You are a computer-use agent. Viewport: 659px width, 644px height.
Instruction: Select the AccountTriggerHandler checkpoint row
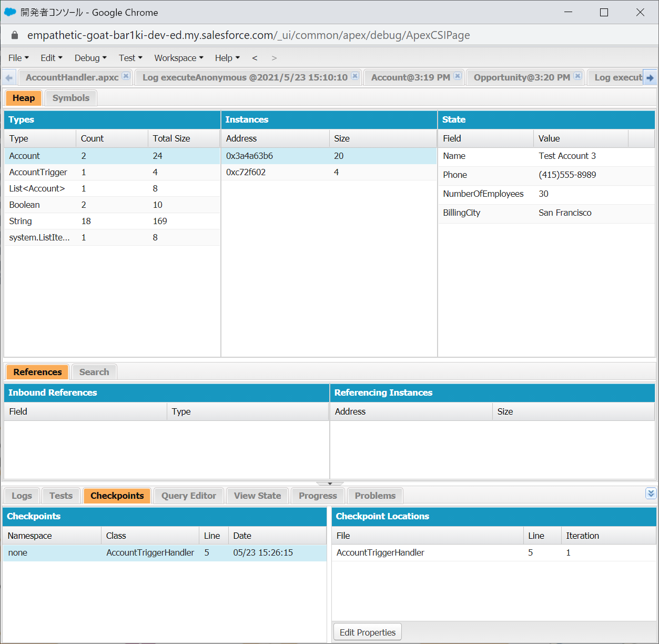[x=165, y=552]
